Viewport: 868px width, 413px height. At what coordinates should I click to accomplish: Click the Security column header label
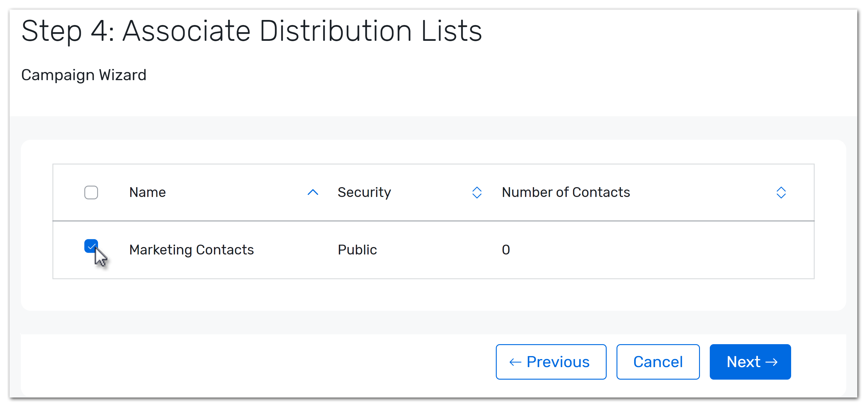pos(364,192)
